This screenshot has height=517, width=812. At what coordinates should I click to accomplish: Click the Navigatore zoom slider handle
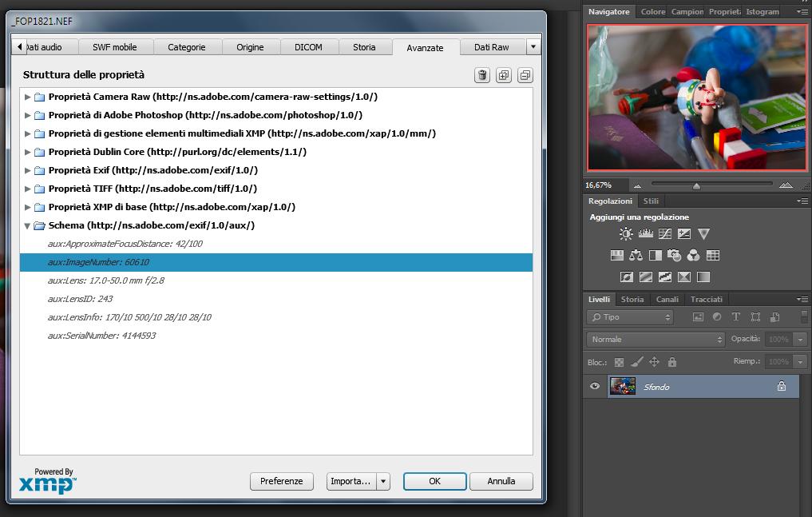[x=696, y=185]
